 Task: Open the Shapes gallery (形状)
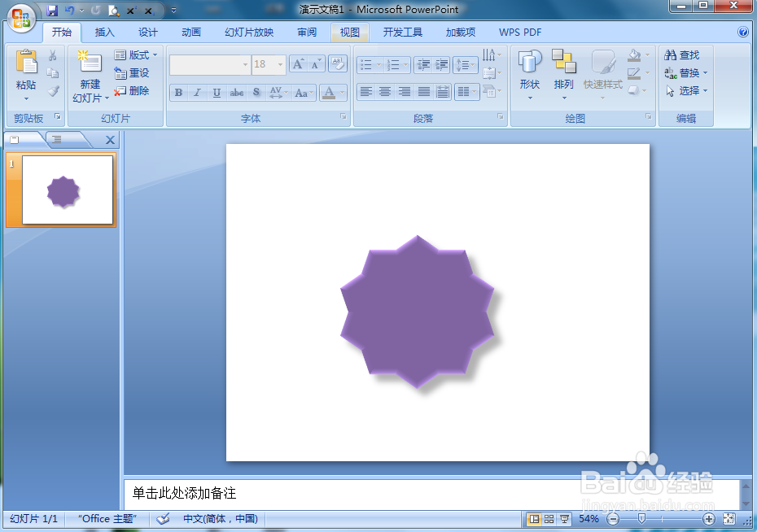pos(530,74)
